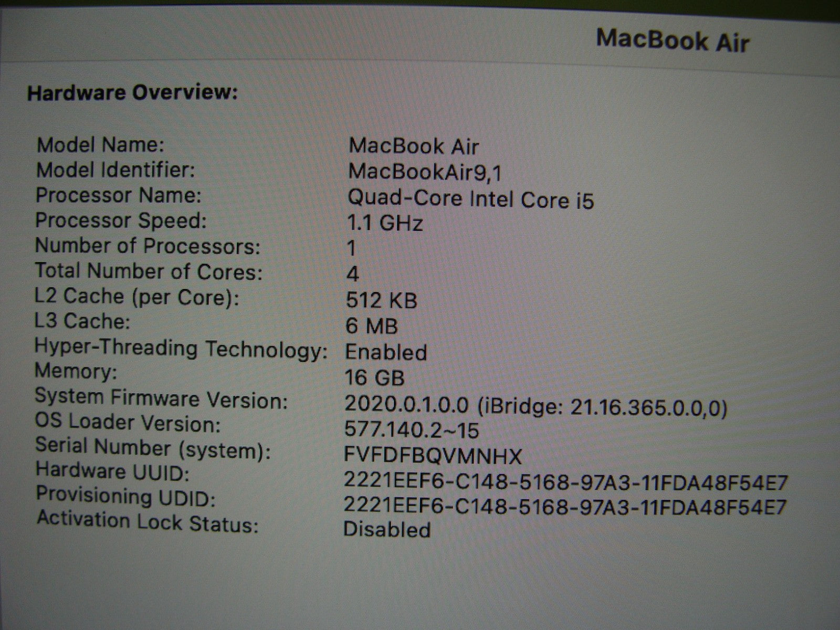840x630 pixels.
Task: Click the MacBook Air window title
Action: (x=673, y=40)
